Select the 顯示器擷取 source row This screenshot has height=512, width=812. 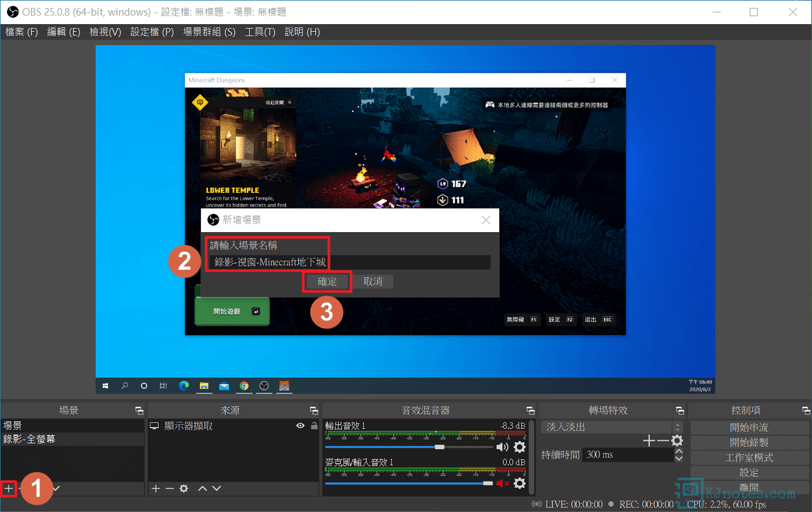tap(233, 426)
